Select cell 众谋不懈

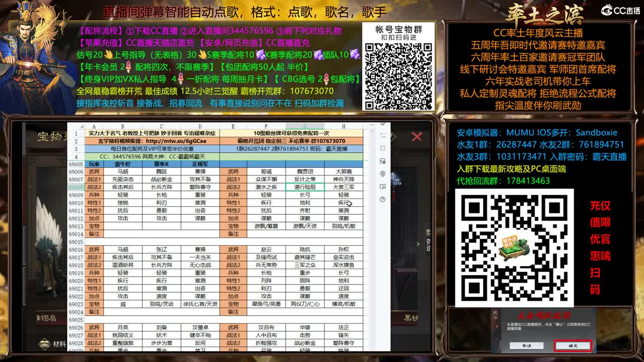click(x=266, y=179)
